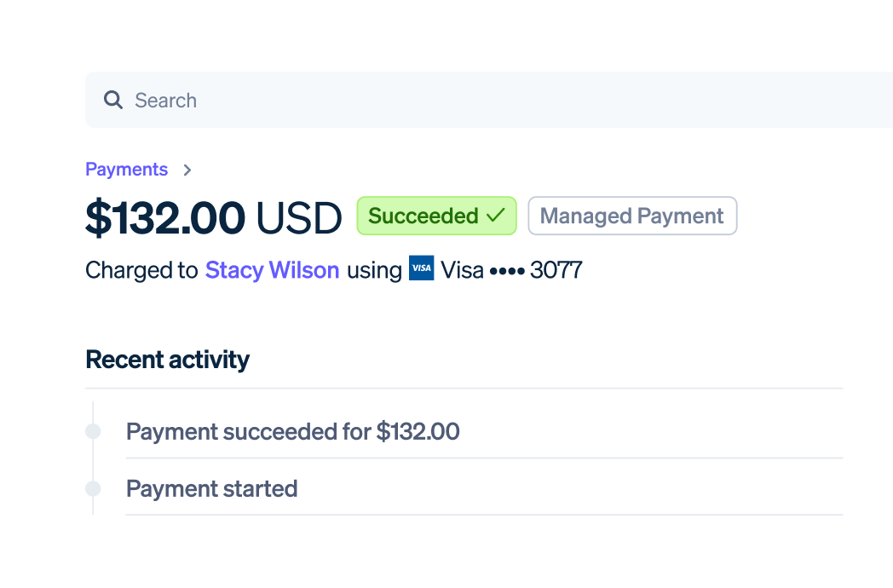
Task: Click the USD currency label
Action: point(300,217)
